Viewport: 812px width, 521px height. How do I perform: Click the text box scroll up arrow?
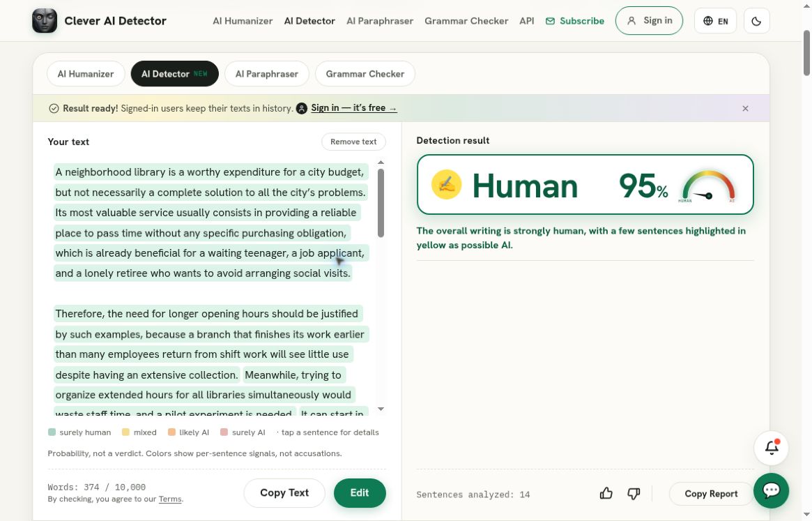tap(381, 163)
